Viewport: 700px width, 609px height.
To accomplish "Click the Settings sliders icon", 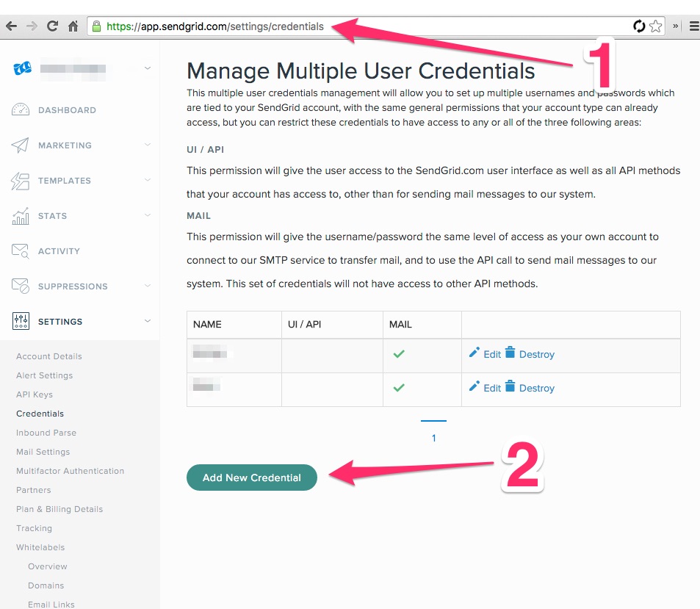I will coord(21,321).
